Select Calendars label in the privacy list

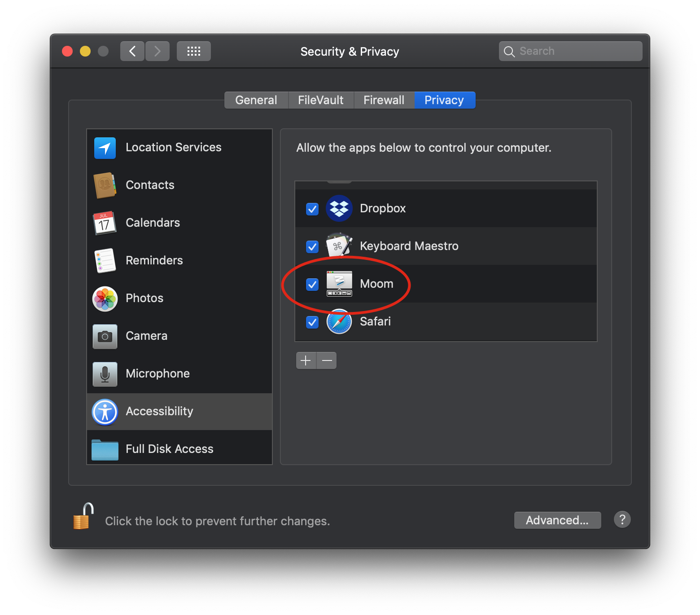point(153,223)
